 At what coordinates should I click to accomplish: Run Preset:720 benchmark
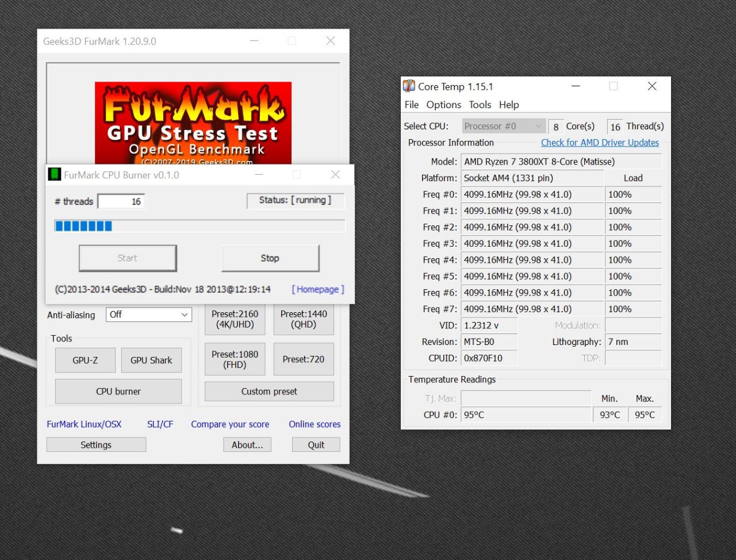coord(304,359)
